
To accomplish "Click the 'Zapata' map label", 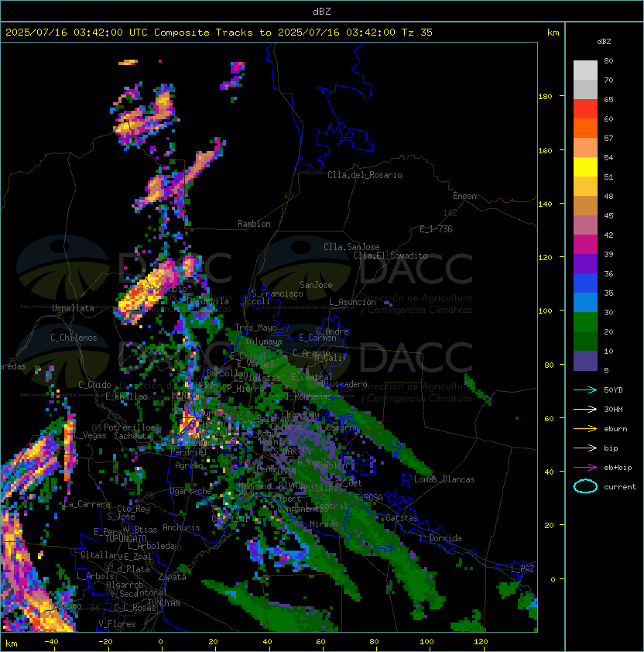I will (172, 577).
